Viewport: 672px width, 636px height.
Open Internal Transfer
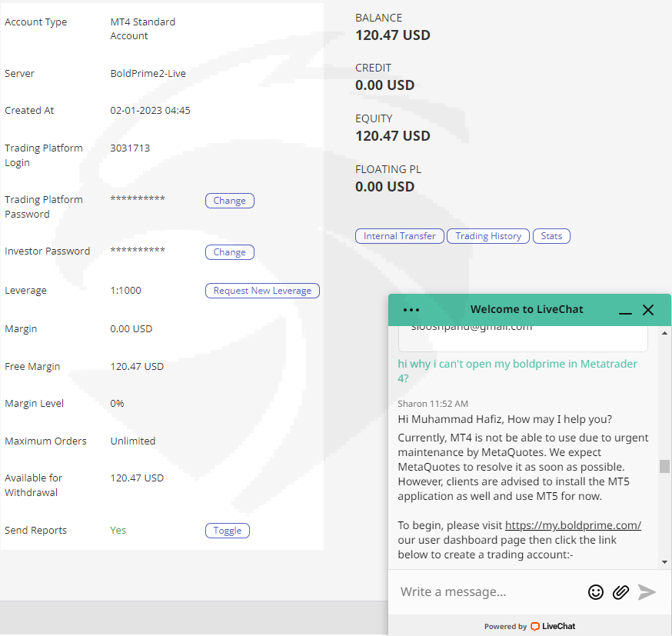(x=399, y=236)
